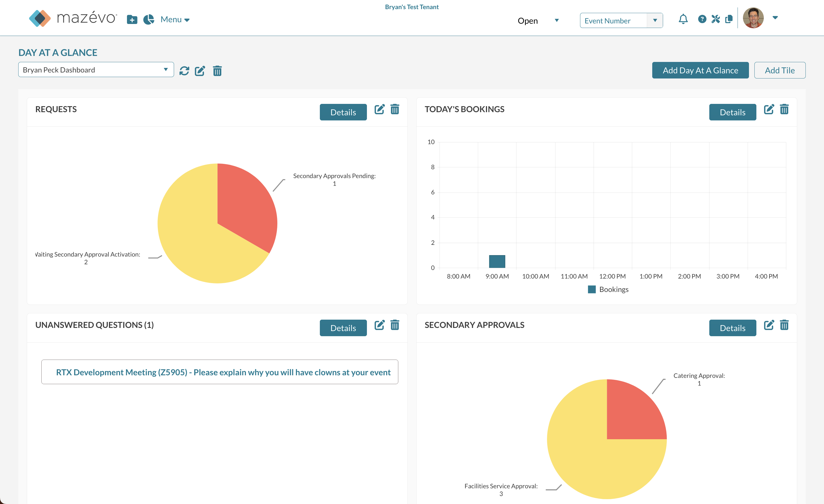Open settings with the tools icon

tap(716, 19)
